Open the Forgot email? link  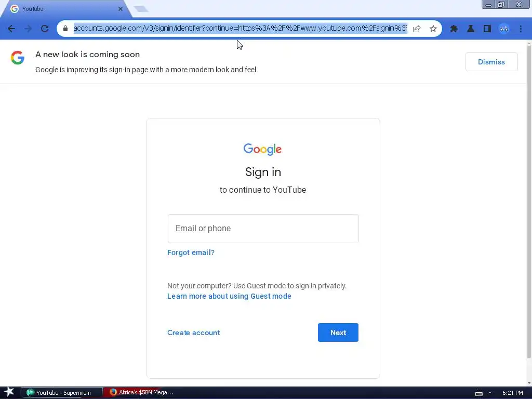(191, 252)
